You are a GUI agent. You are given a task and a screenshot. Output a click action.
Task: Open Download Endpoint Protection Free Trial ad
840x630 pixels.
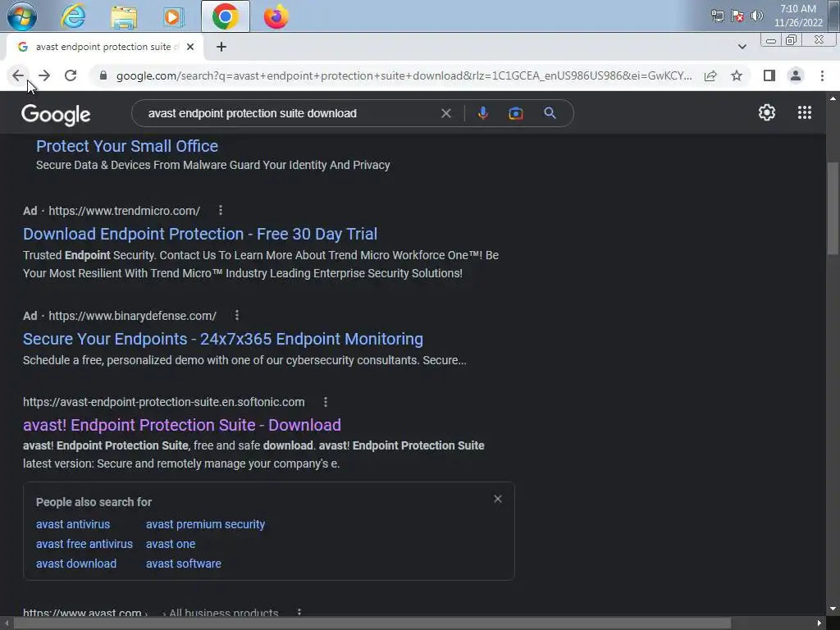click(200, 234)
